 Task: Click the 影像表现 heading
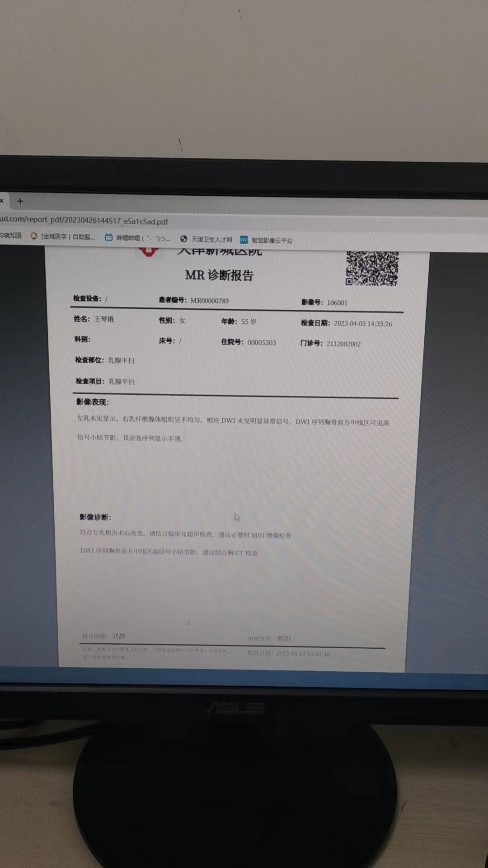tap(93, 402)
